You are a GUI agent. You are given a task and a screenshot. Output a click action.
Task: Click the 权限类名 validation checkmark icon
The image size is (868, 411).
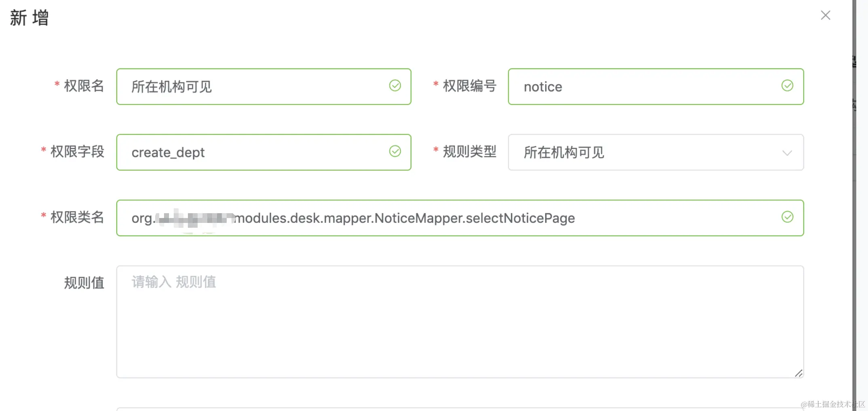pyautogui.click(x=787, y=217)
